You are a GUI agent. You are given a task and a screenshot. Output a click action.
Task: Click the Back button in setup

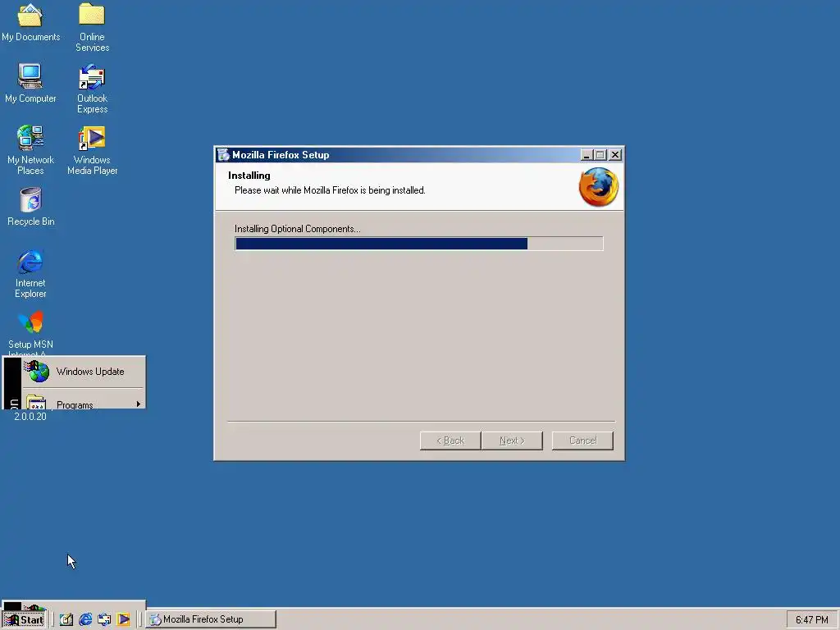(x=450, y=441)
